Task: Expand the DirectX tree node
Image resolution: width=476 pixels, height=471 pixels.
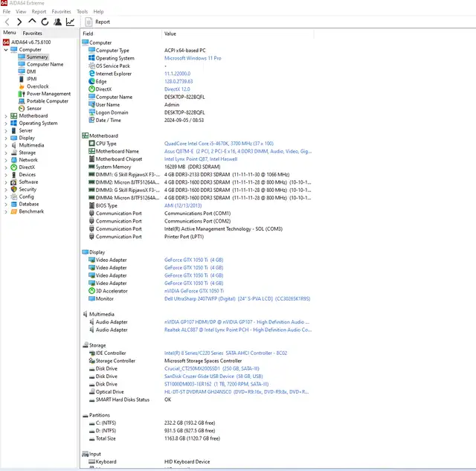Action: pos(6,167)
